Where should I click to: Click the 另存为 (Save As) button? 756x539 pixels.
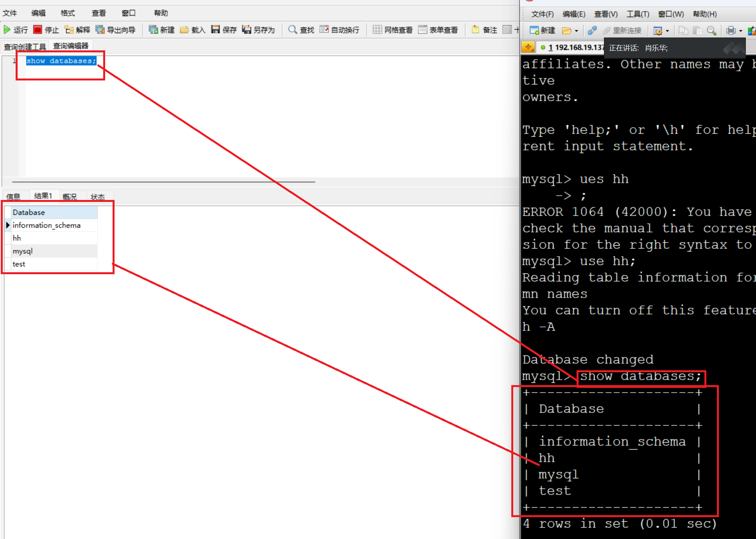pos(258,30)
